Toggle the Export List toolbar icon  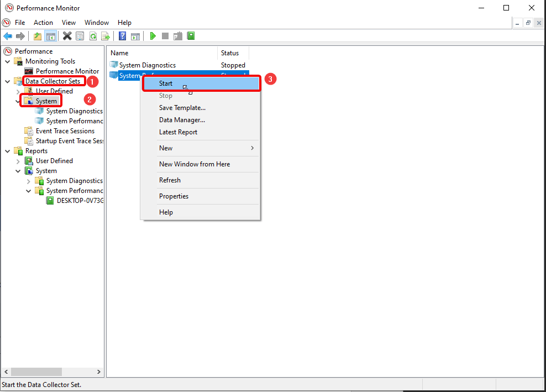tap(106, 35)
